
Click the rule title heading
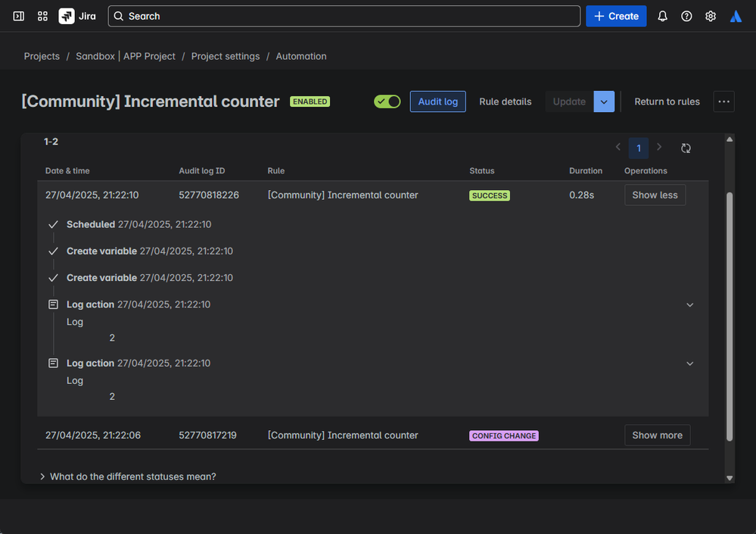151,101
